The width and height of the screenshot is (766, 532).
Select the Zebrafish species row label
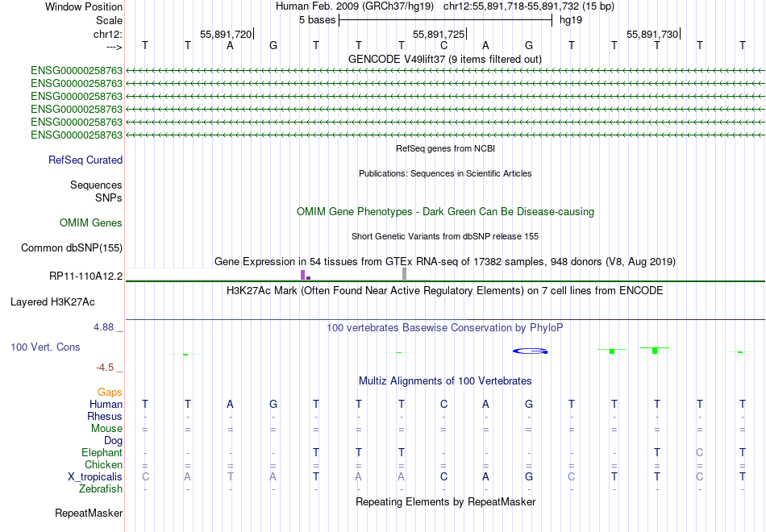click(101, 488)
